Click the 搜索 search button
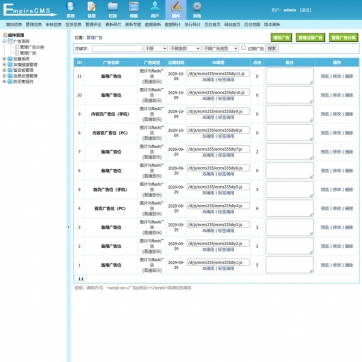Screen dimensions: 362x362 (x=272, y=48)
